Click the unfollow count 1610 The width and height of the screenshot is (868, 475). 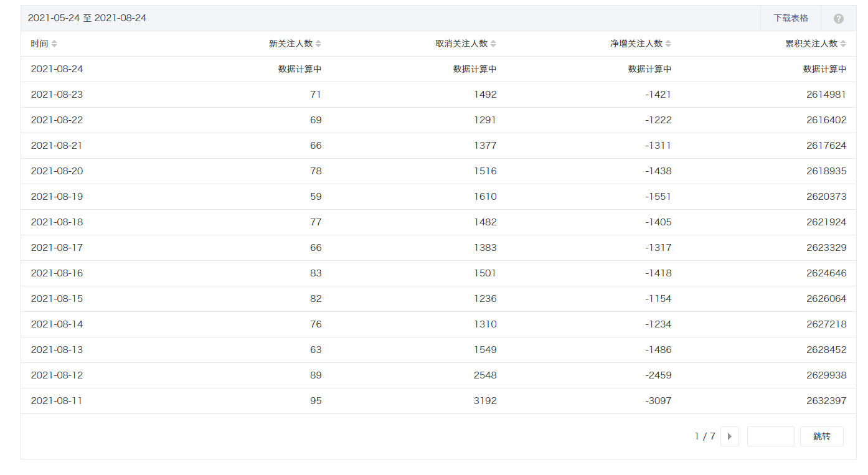[x=484, y=197]
